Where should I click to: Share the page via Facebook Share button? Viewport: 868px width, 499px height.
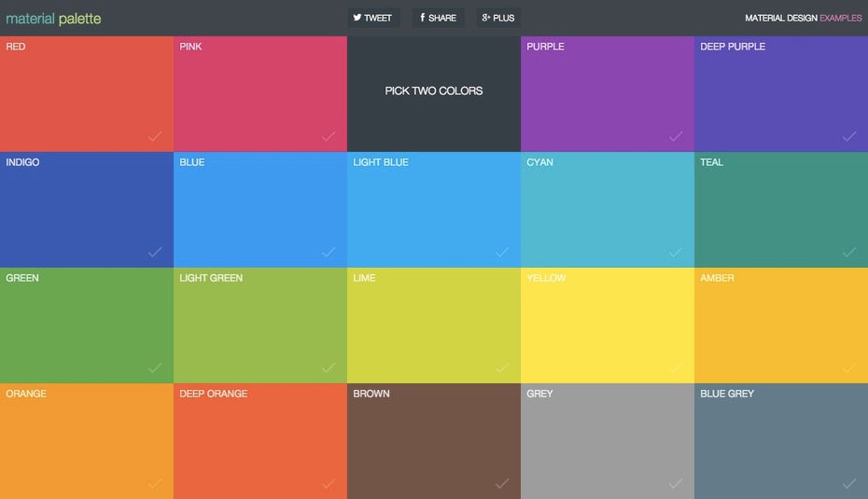438,18
